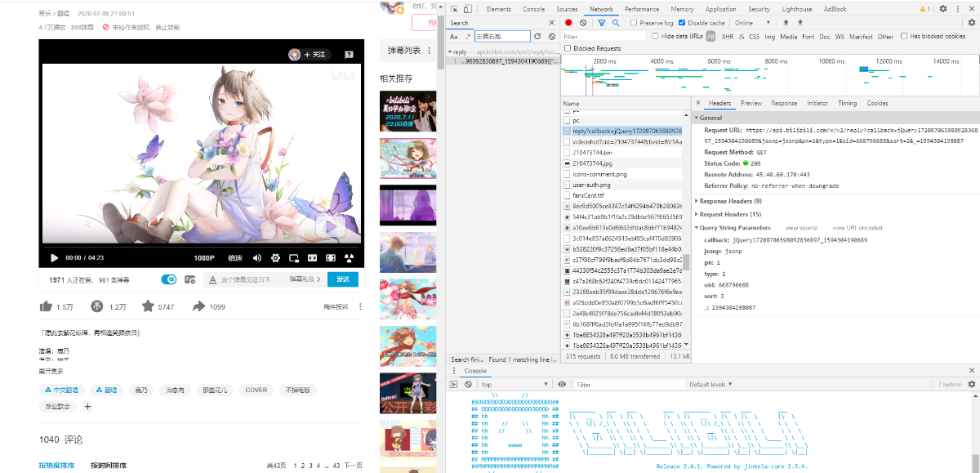Image resolution: width=980 pixels, height=473 pixels.
Task: Enter fullscreen mode in video player
Action: (349, 257)
